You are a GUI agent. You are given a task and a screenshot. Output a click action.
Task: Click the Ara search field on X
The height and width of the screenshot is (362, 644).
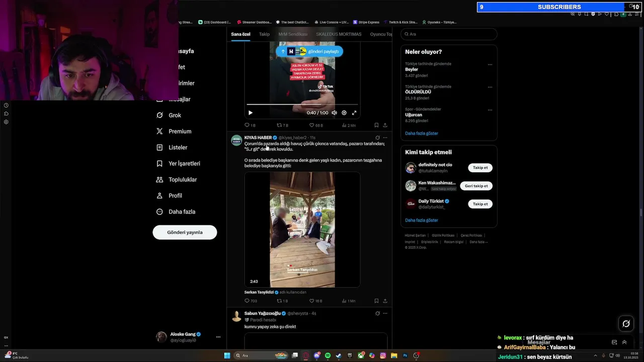449,34
